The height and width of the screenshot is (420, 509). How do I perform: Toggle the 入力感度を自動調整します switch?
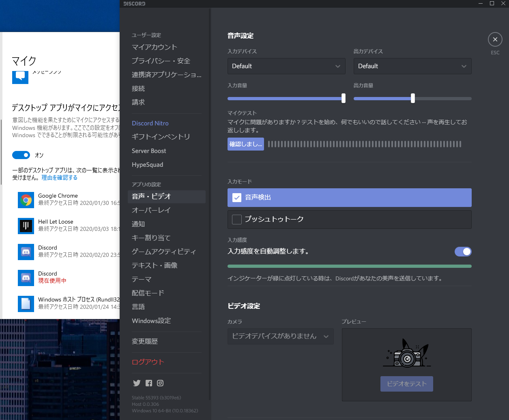(463, 252)
